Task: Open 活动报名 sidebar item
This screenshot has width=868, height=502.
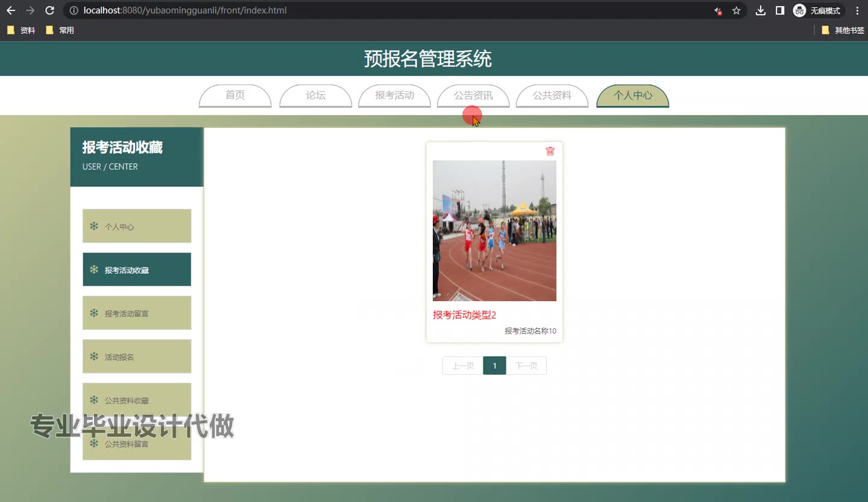Action: click(x=137, y=357)
